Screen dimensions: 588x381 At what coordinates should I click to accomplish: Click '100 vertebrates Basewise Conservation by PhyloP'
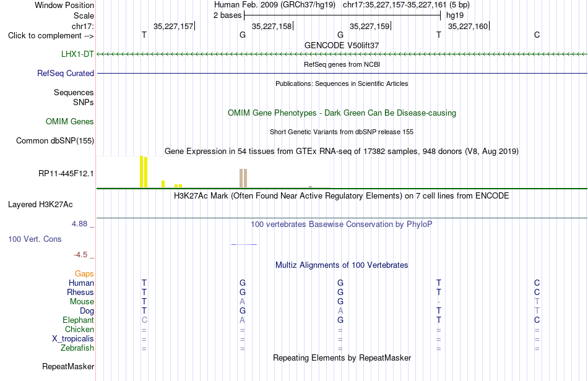[342, 224]
